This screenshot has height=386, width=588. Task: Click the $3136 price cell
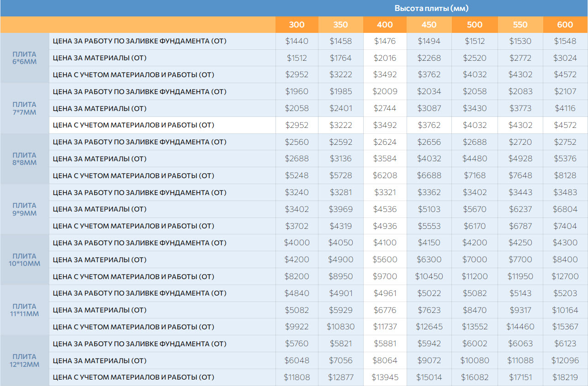[341, 159]
